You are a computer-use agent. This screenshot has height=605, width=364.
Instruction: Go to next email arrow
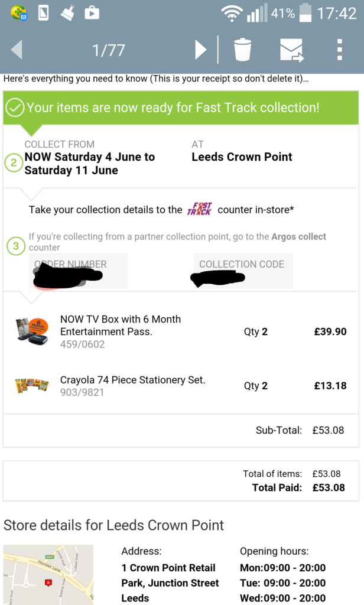coord(201,50)
